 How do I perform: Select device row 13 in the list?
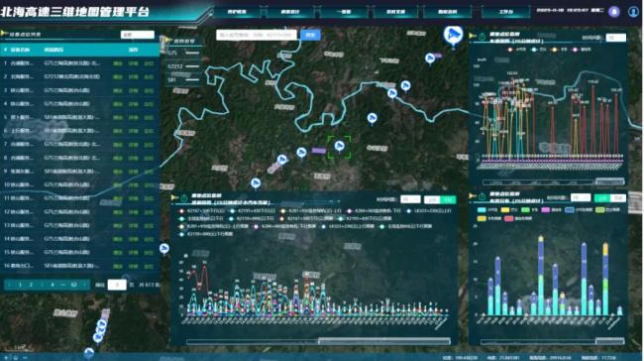coord(79,225)
